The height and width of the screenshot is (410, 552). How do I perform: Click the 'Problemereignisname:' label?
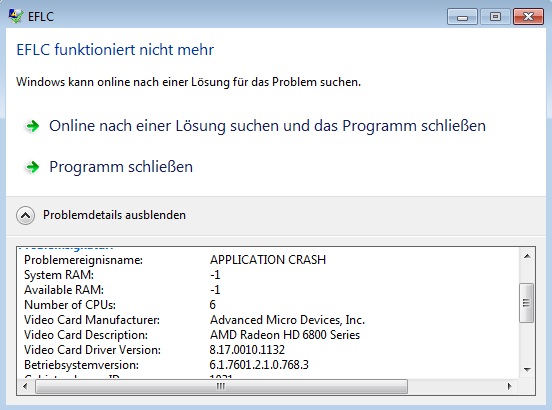[x=83, y=260]
